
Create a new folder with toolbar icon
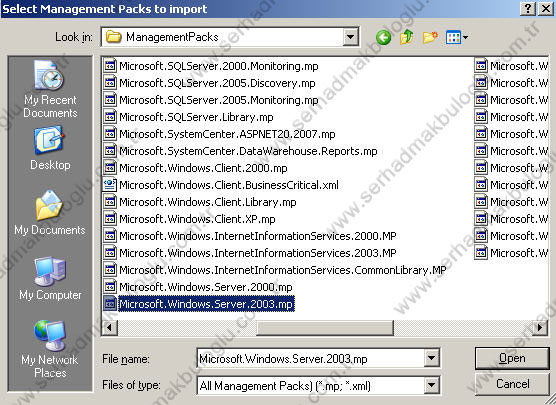(430, 37)
